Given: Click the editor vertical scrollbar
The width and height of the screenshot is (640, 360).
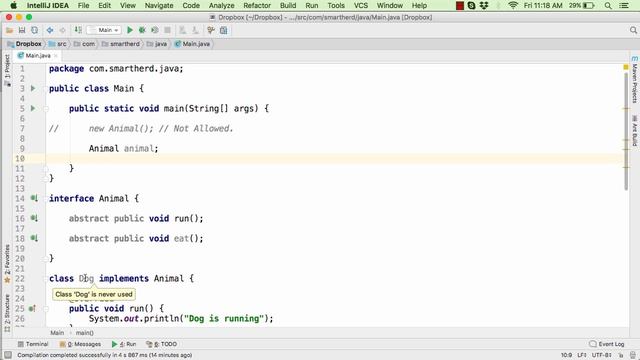Looking at the screenshot, I should pyautogui.click(x=626, y=131).
